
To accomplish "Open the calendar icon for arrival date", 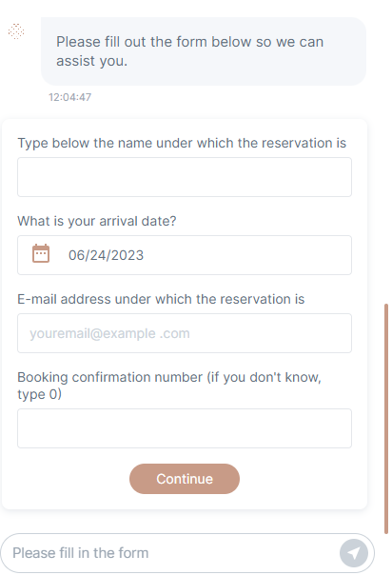I will [x=41, y=253].
